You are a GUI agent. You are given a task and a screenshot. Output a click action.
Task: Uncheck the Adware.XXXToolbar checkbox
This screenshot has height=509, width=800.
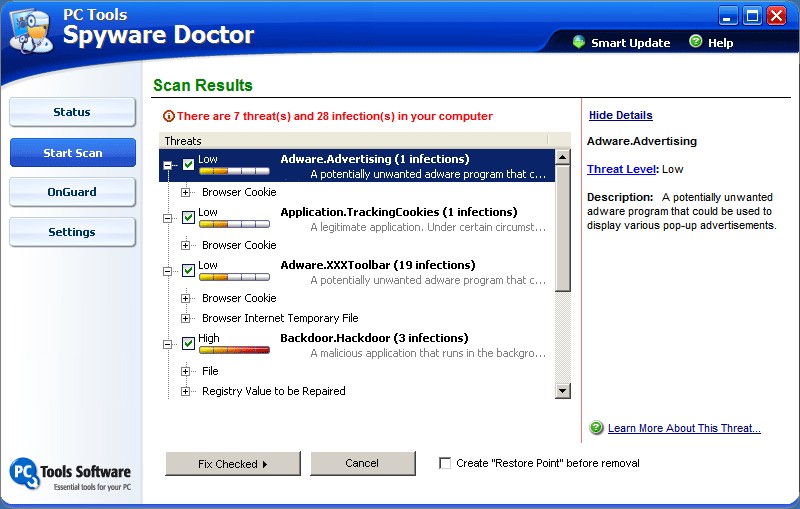pos(188,270)
